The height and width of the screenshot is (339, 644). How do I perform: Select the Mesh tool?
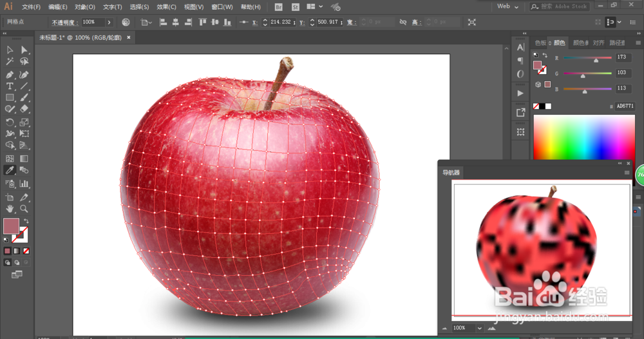coord(10,159)
